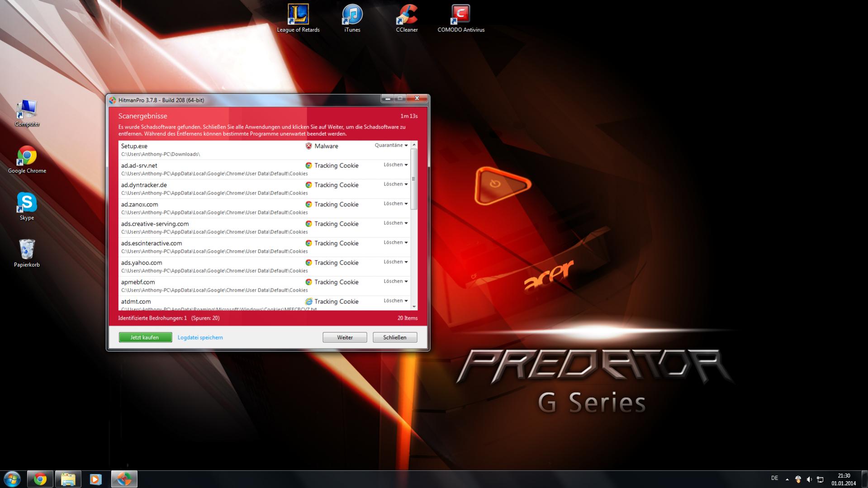This screenshot has width=868, height=488.
Task: Click Chrome icon beside ad.zanox.com cookie
Action: pyautogui.click(x=308, y=204)
